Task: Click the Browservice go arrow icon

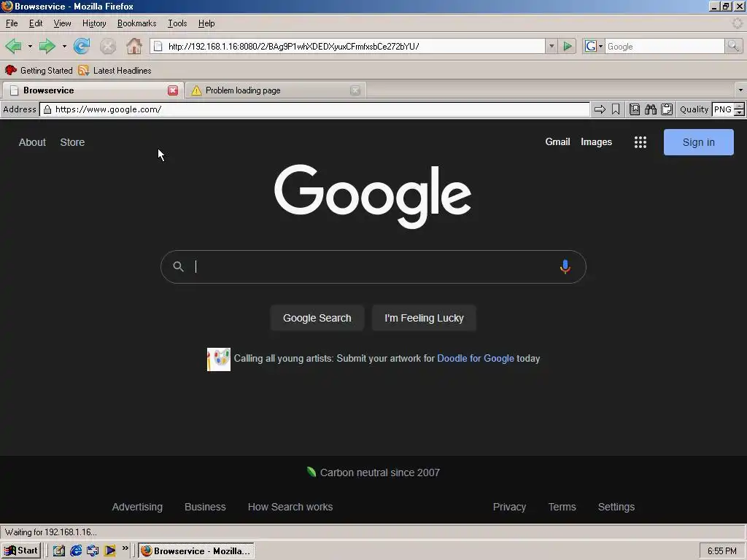Action: coord(600,109)
